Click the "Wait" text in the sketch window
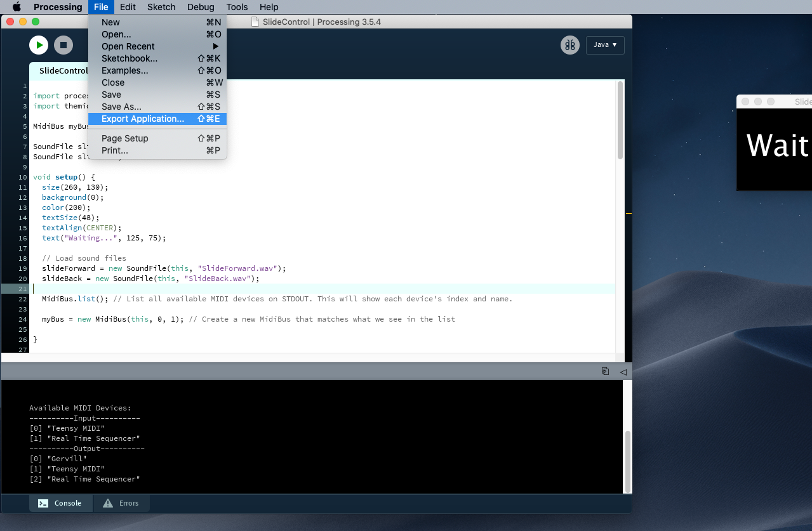Image resolution: width=812 pixels, height=531 pixels. click(778, 145)
